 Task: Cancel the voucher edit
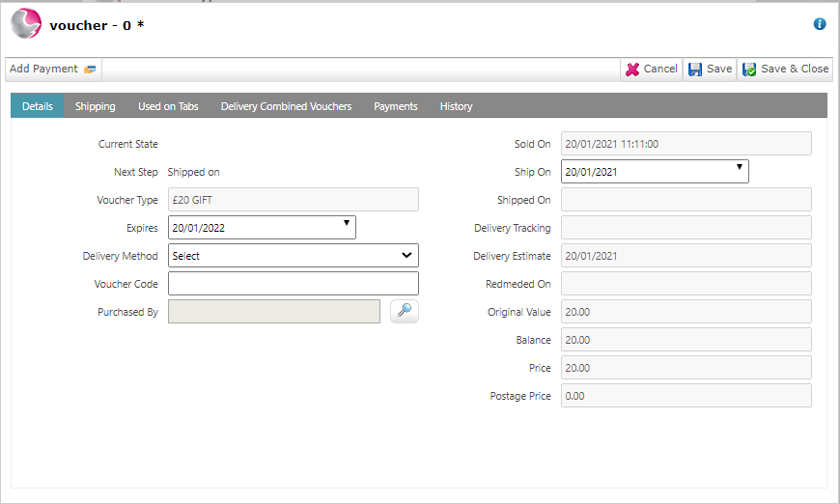point(652,70)
